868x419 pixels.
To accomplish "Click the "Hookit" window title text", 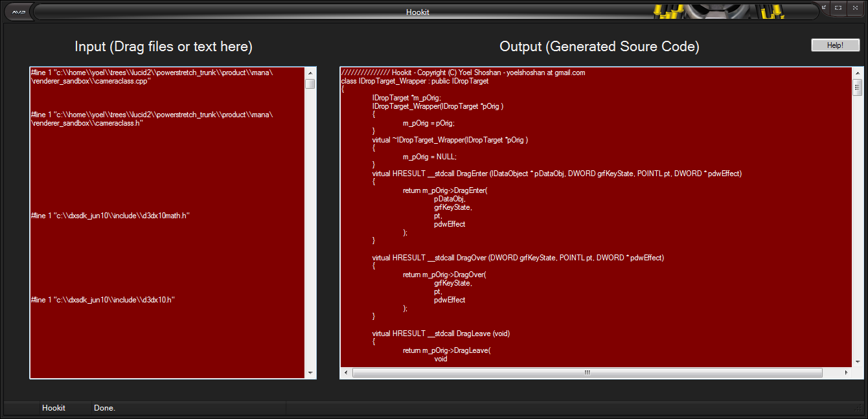I will (x=418, y=12).
